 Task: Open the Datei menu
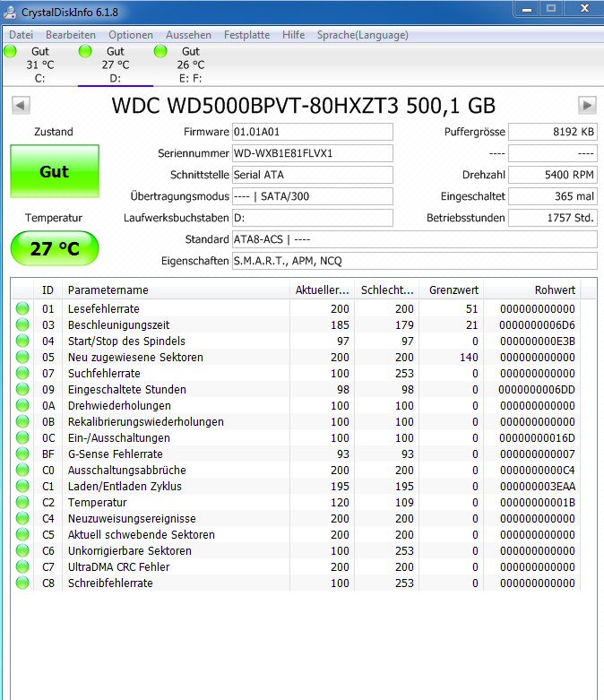coord(21,35)
